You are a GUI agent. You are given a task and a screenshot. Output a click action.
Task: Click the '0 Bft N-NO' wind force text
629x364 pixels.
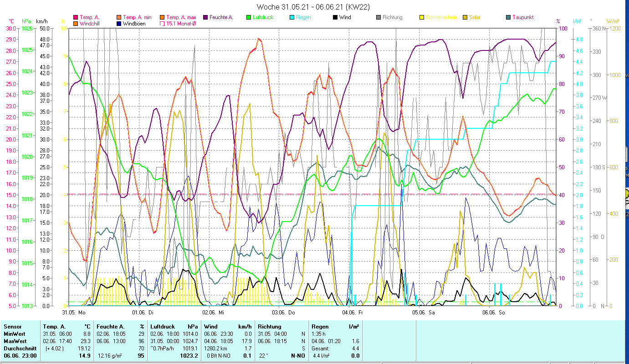click(220, 356)
